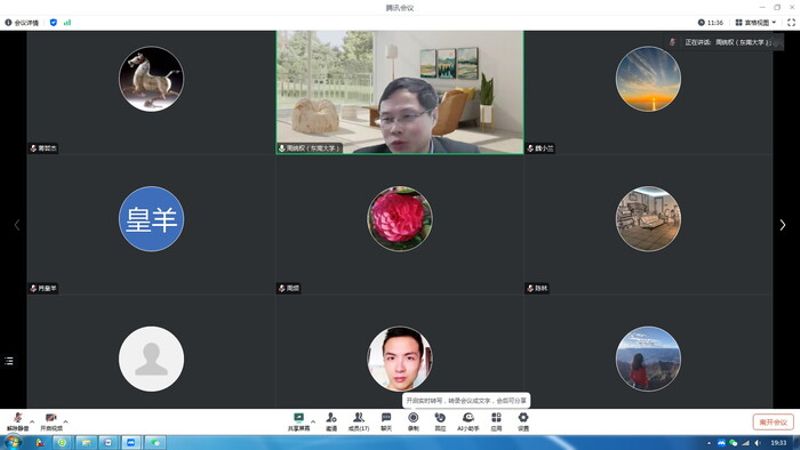
Task: Open 会议详情 meeting details at top left
Action: [x=27, y=22]
